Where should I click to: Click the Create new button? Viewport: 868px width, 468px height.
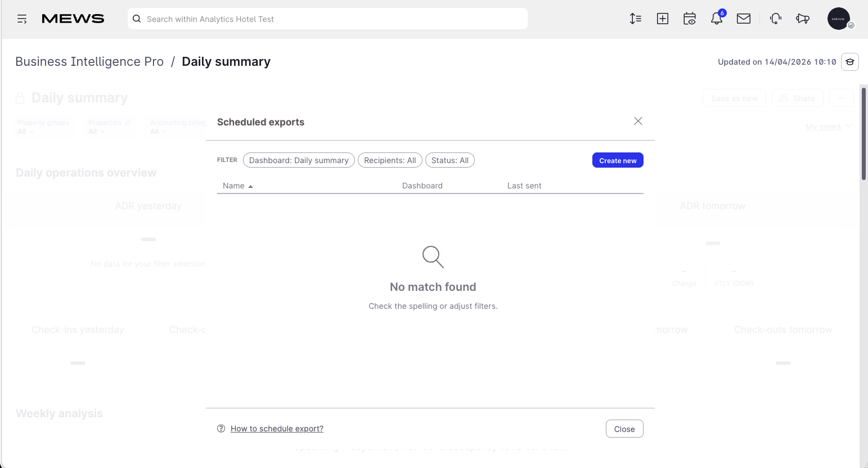618,160
